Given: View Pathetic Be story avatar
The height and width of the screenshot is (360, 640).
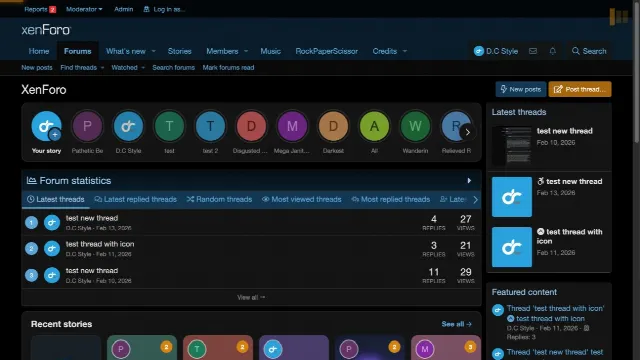Looking at the screenshot, I should pyautogui.click(x=87, y=126).
